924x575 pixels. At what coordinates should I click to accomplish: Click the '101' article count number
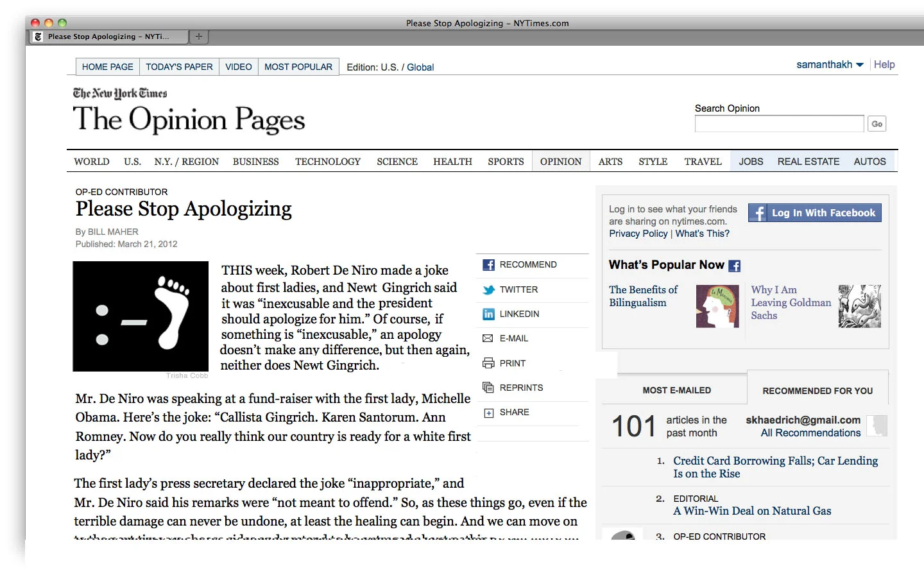(634, 426)
